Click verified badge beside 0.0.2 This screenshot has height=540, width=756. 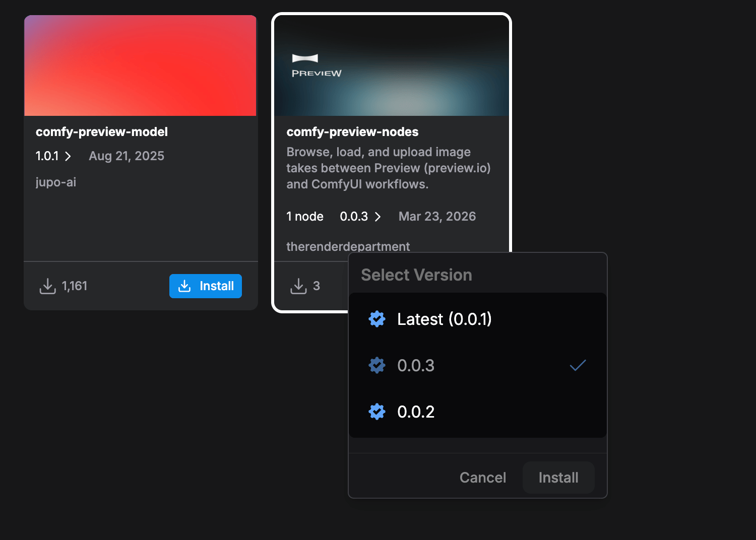[x=377, y=412]
